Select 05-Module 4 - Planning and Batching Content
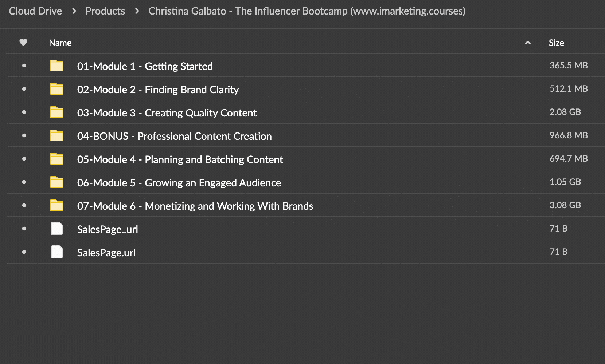Screen dimensions: 605x364 (x=180, y=159)
